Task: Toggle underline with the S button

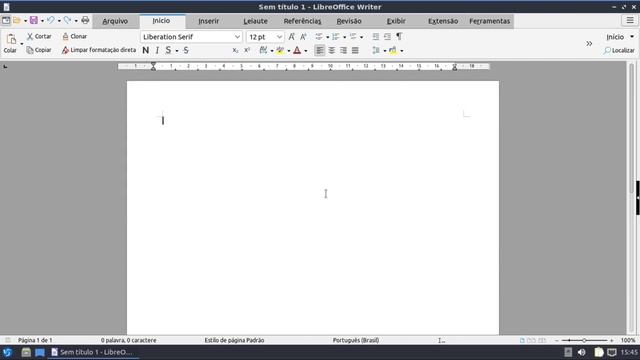Action: [168, 50]
